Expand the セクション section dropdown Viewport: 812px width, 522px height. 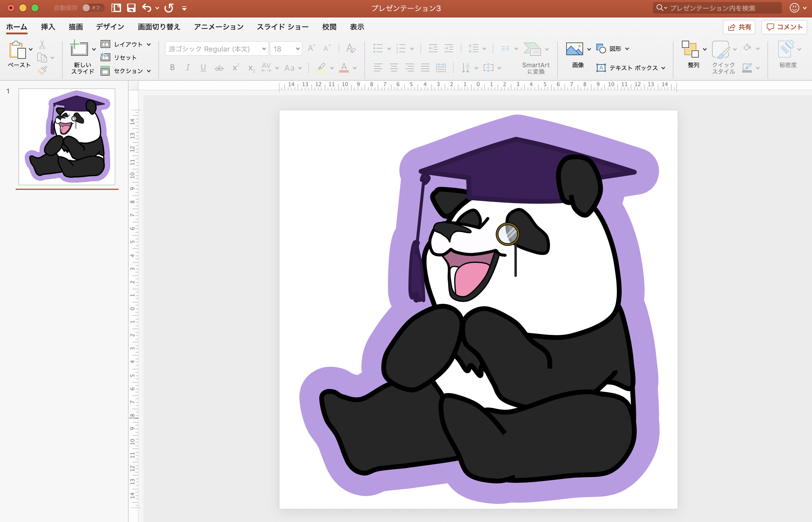[x=149, y=71]
